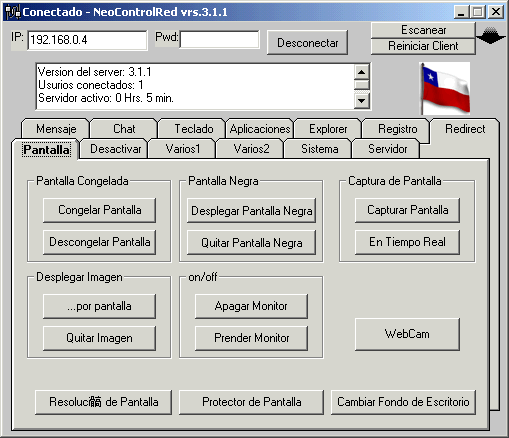Image resolution: width=509 pixels, height=438 pixels.
Task: Click the Escanear button
Action: click(423, 30)
